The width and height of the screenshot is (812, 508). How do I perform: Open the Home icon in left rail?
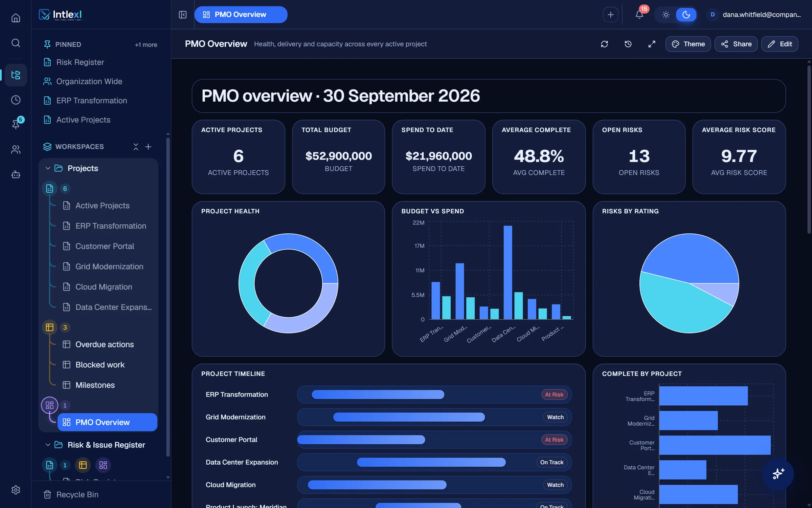(16, 18)
